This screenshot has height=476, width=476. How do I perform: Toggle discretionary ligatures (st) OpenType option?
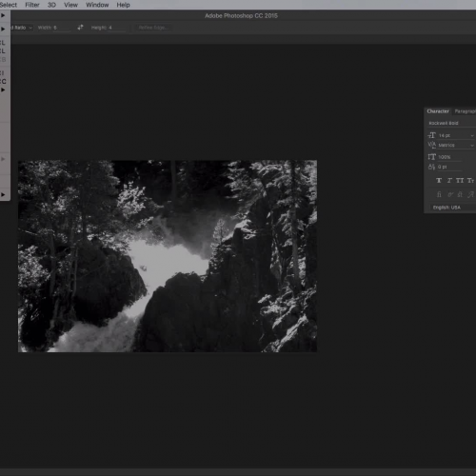point(460,194)
